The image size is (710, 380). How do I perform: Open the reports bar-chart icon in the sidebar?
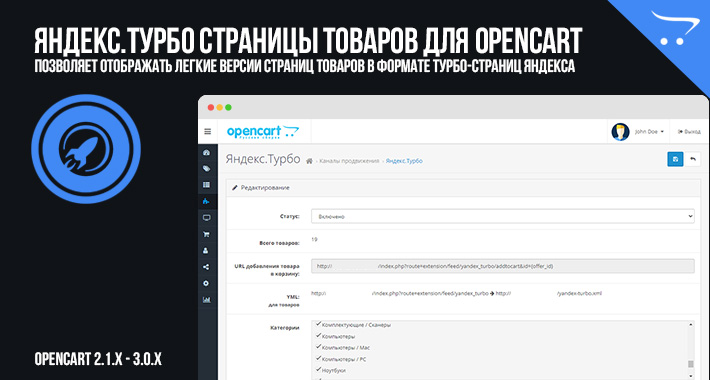pos(207,299)
